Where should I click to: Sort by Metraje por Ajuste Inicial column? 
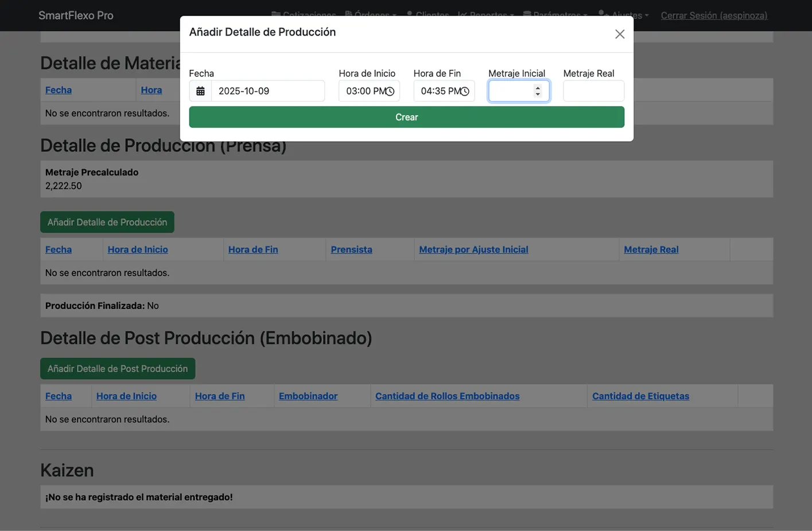point(473,249)
